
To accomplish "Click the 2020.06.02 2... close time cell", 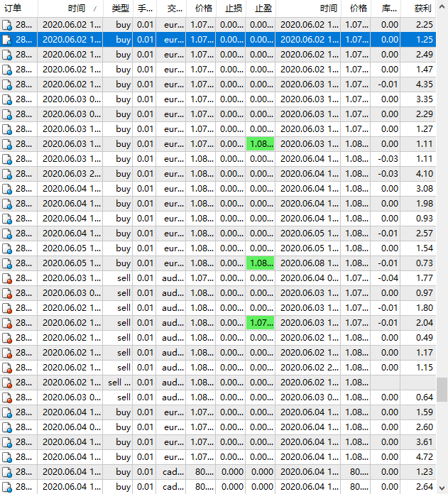I will click(308, 368).
